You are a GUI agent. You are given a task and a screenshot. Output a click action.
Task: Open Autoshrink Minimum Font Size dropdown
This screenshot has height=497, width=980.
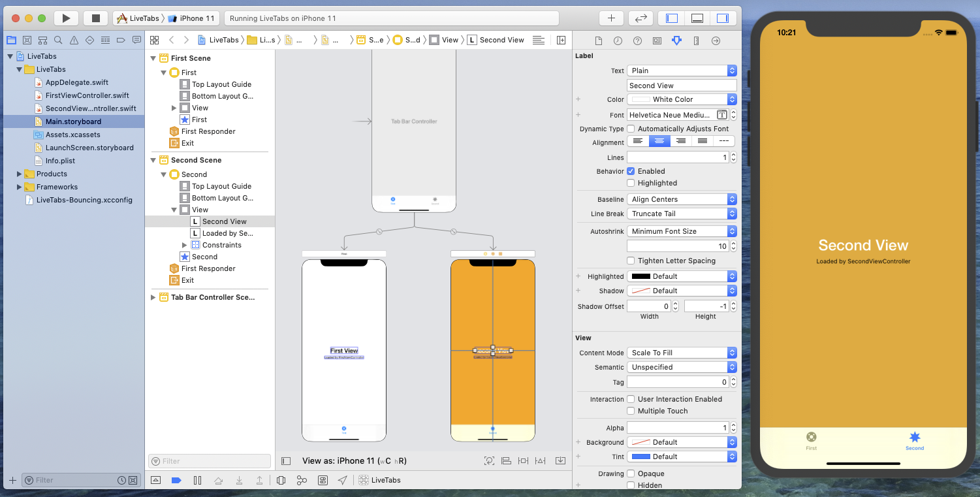click(682, 231)
